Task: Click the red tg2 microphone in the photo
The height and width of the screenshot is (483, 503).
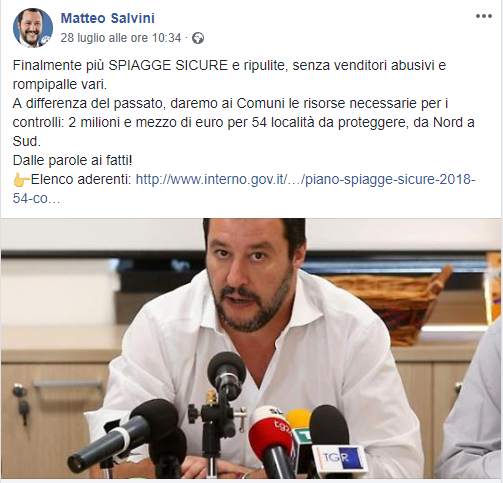Action: pyautogui.click(x=272, y=435)
